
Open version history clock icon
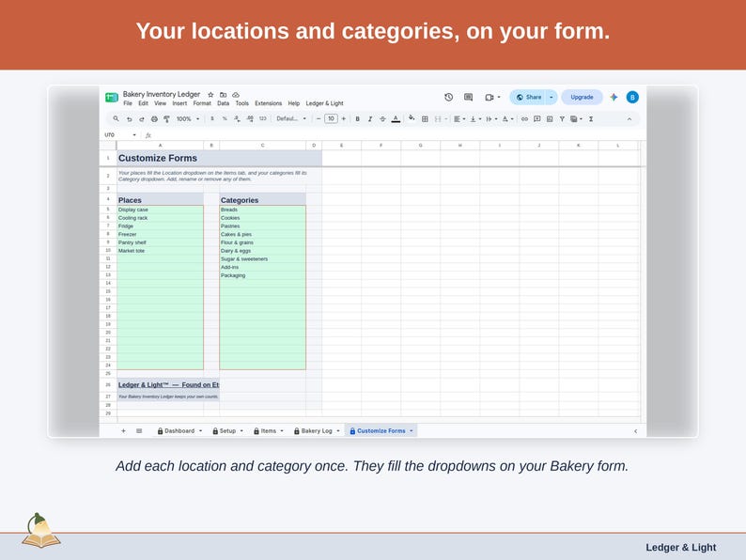449,97
